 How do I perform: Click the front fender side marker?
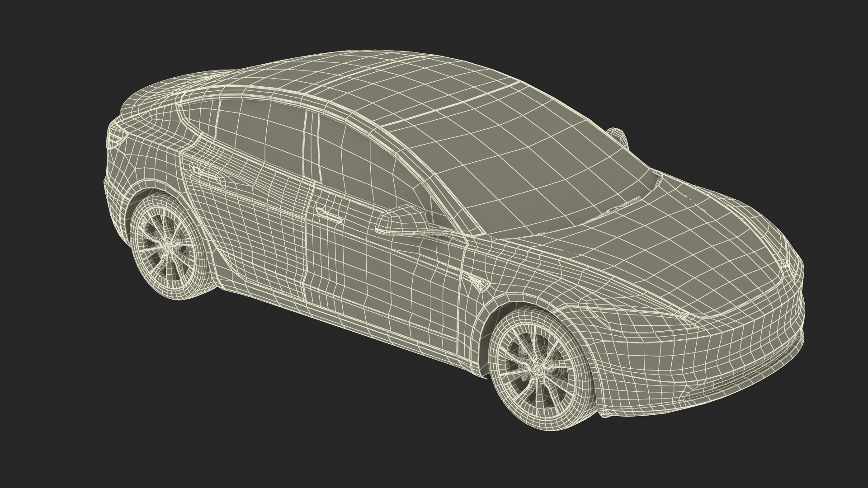coord(478,282)
